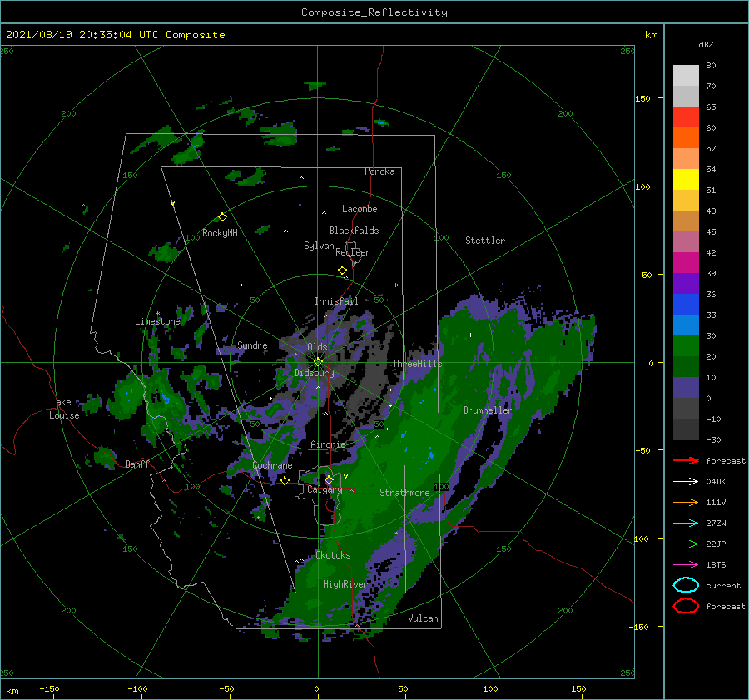Click the Sundre city label
Viewport: 749px width, 700px height.
pos(252,345)
